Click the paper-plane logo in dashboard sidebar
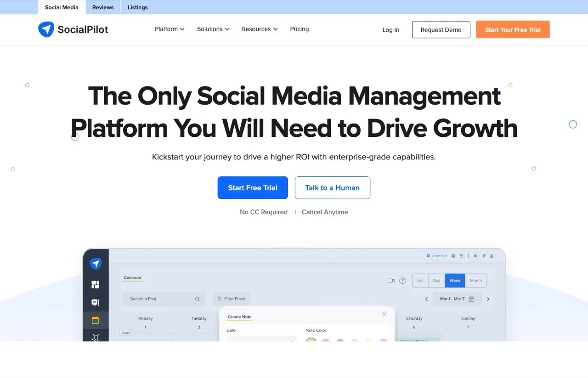The width and height of the screenshot is (588, 378). click(x=96, y=264)
